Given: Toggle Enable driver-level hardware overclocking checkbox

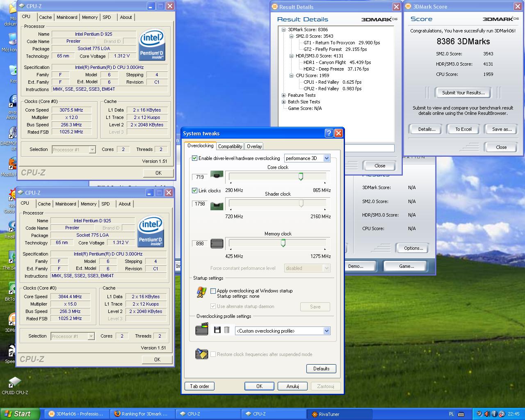Looking at the screenshot, I should pos(195,158).
